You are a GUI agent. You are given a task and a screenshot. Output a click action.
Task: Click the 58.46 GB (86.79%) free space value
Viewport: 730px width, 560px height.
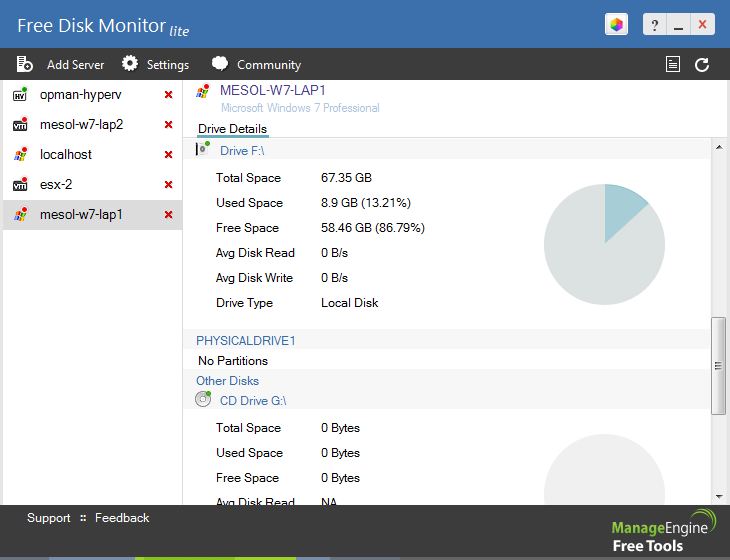click(x=373, y=228)
